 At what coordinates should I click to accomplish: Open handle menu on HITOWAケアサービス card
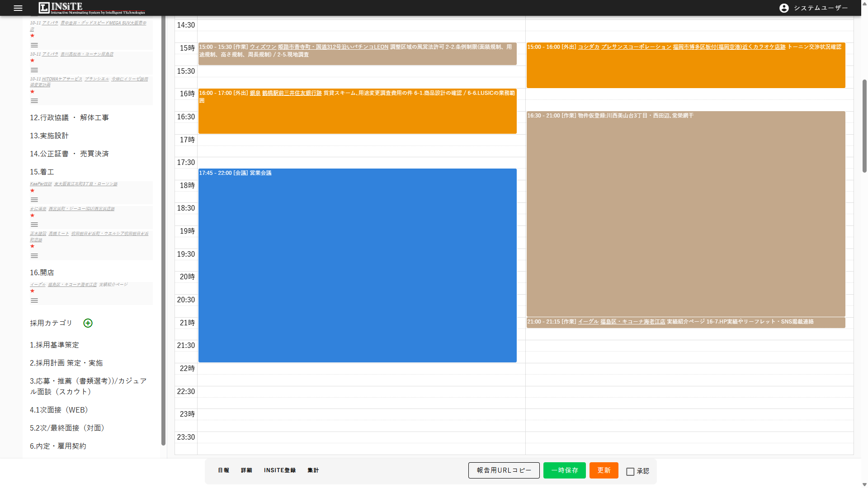(x=34, y=101)
